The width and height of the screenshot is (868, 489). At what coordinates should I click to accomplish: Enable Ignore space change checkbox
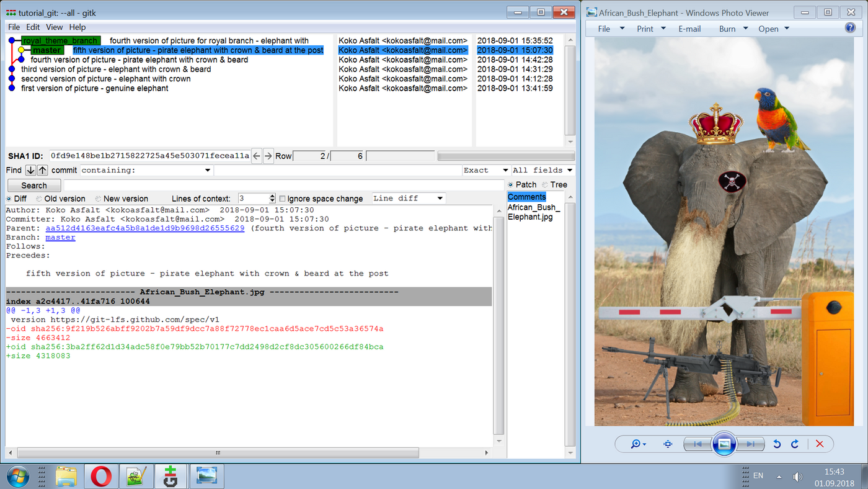click(x=282, y=199)
